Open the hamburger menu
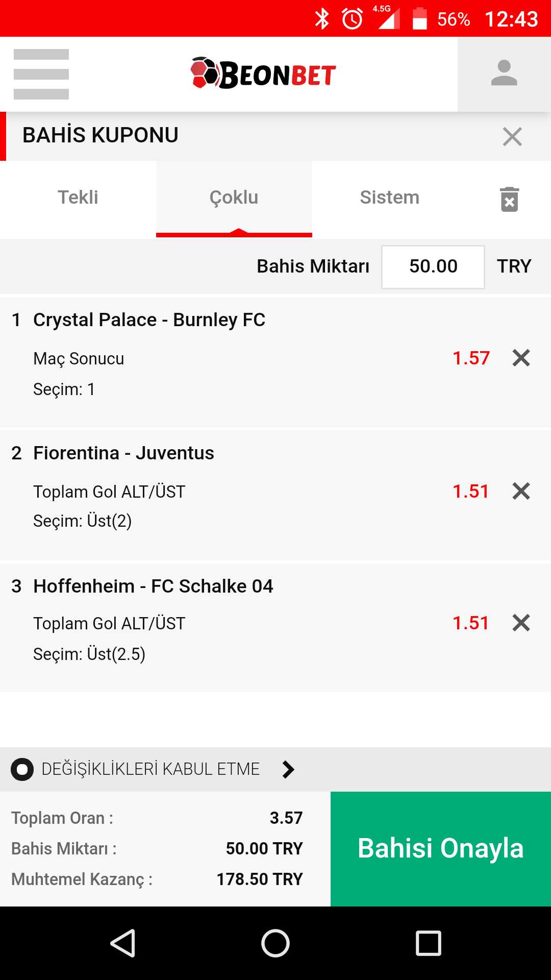The height and width of the screenshot is (980, 551). pyautogui.click(x=41, y=74)
